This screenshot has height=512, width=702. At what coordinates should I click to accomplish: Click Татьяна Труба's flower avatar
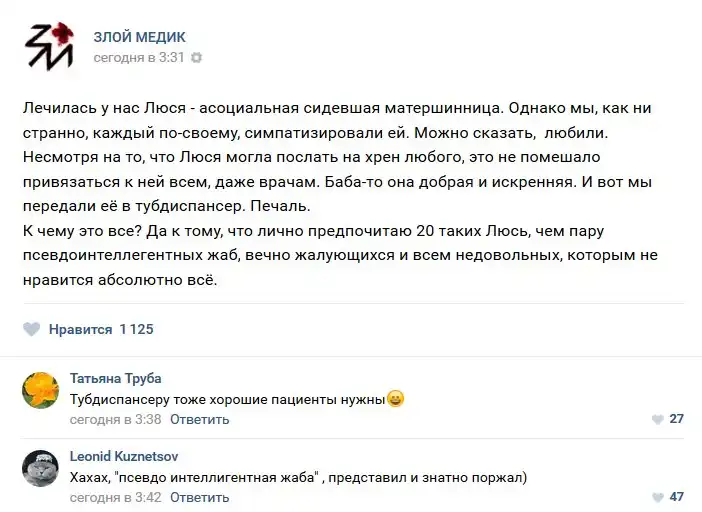point(41,389)
